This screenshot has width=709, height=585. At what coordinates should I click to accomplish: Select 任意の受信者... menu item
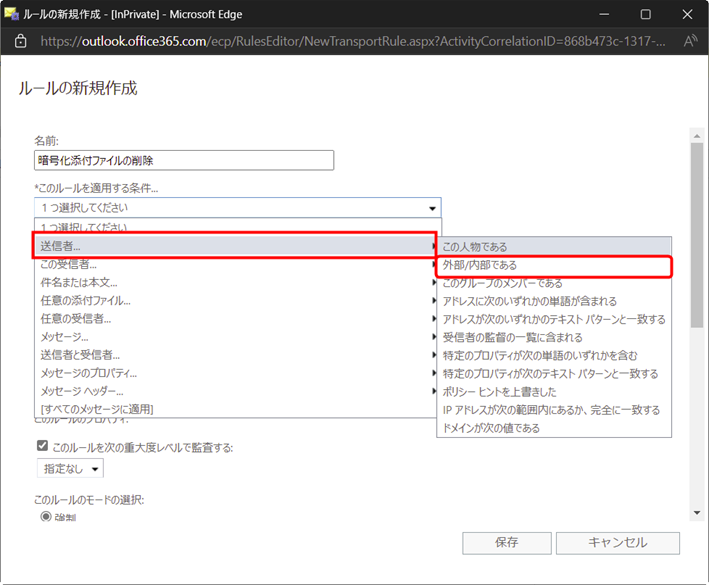pos(235,319)
